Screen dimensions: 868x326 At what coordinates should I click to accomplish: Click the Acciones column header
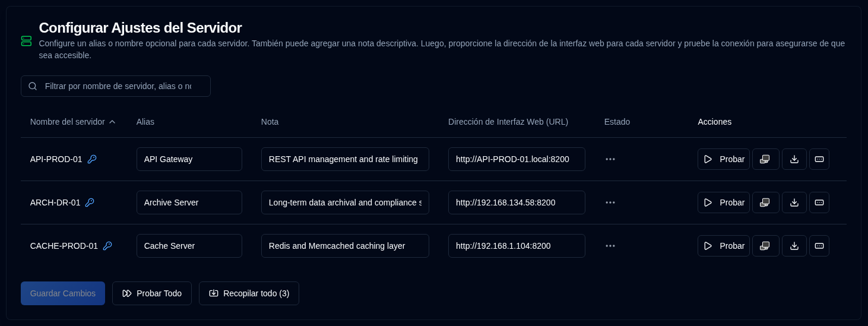pos(715,122)
